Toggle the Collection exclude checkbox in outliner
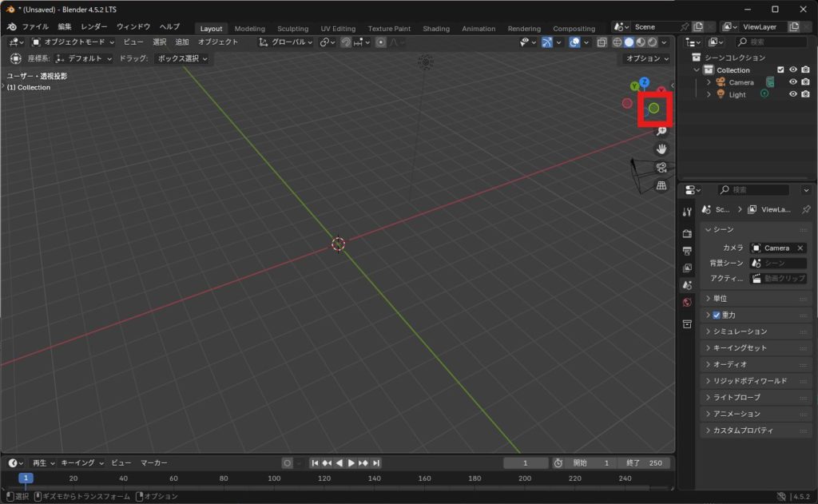The height and width of the screenshot is (504, 818). [780, 70]
